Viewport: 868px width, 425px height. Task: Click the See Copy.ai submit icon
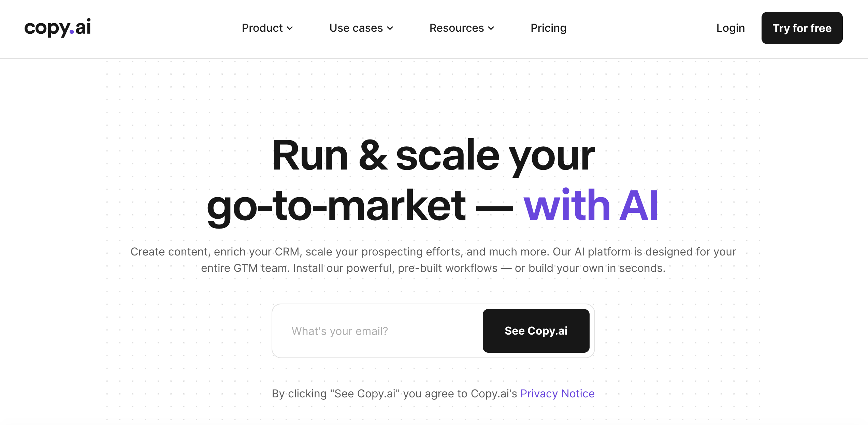(x=536, y=331)
